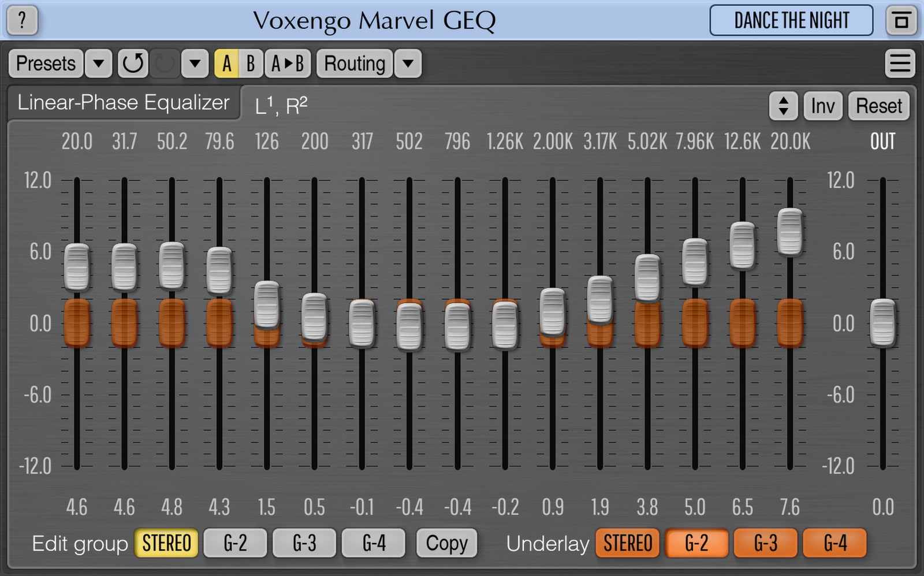Click the undo arrow icon
Screen dimensions: 924x576
133,64
